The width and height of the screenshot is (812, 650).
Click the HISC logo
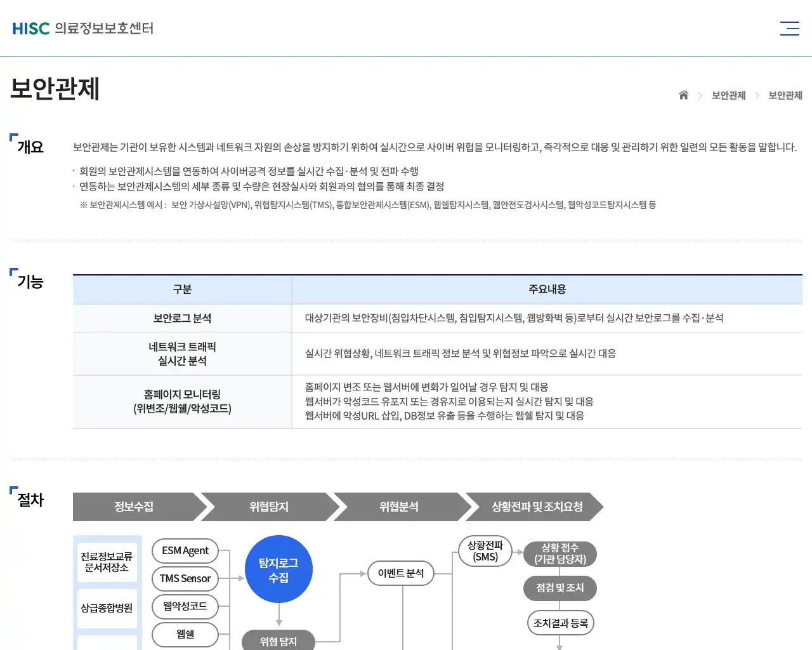click(82, 28)
